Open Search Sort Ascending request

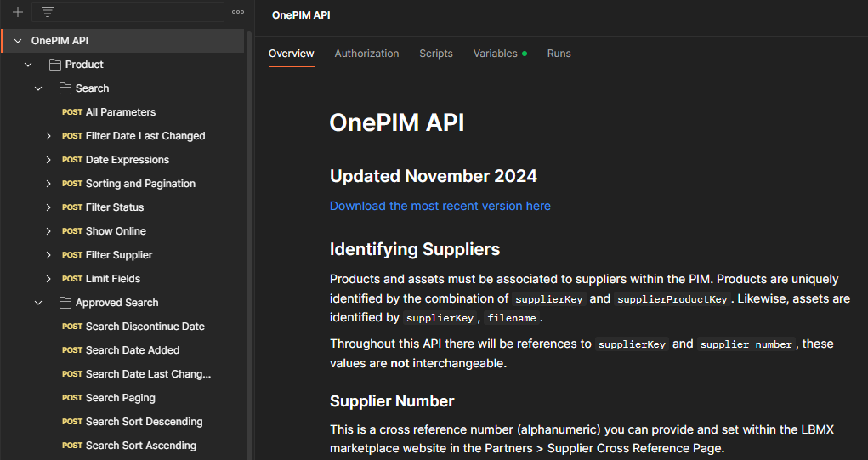tap(129, 446)
